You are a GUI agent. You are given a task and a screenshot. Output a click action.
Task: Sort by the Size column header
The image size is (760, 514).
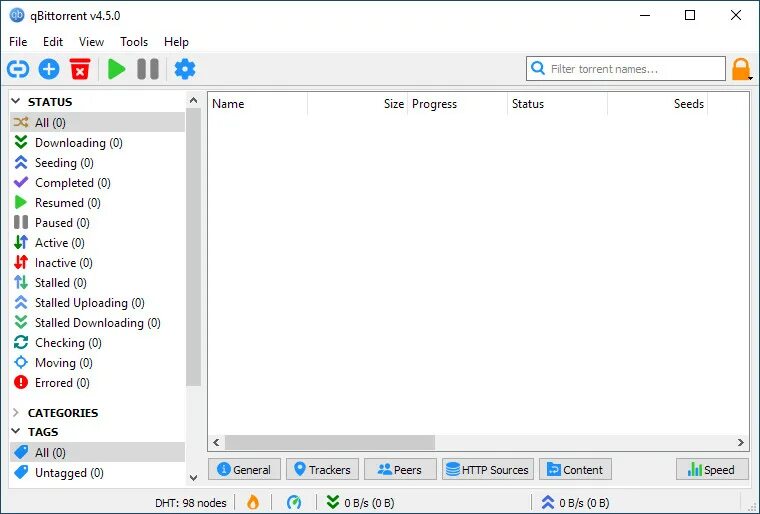358,104
